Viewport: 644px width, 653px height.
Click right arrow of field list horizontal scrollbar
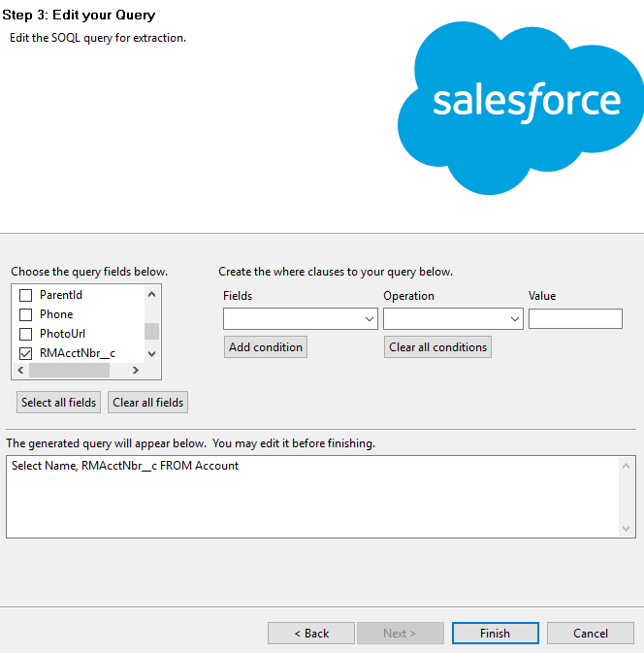tap(135, 371)
